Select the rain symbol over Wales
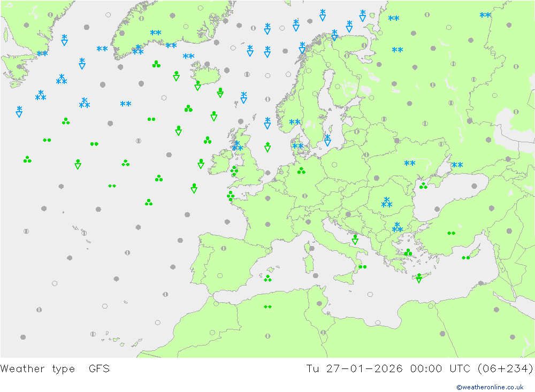This screenshot has height=392, width=535. [x=234, y=171]
